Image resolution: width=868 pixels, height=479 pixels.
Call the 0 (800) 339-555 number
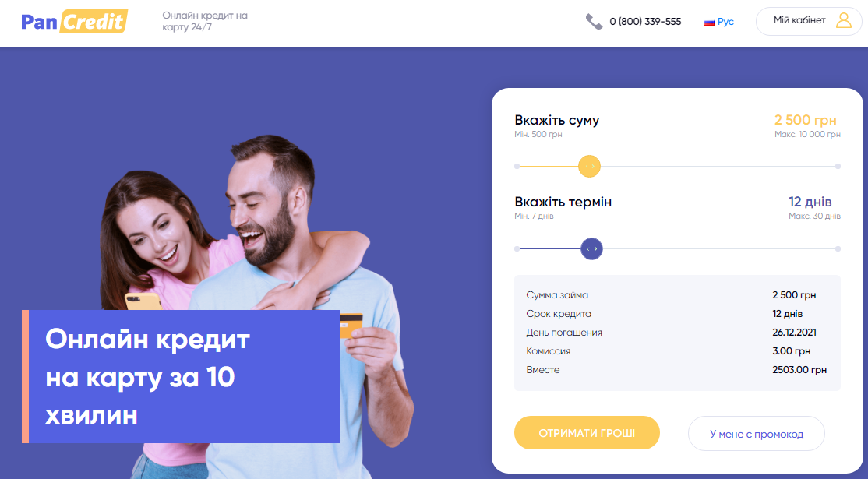pyautogui.click(x=645, y=22)
